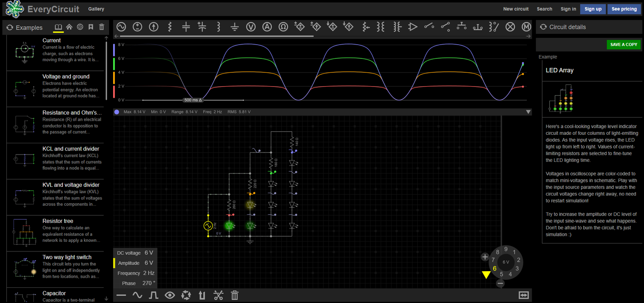Screen dimensions: 644x303
Task: Flip the selected component
Action: tap(202, 295)
